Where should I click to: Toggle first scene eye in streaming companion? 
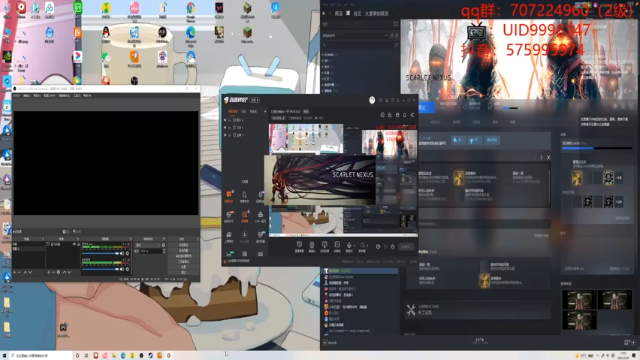point(225,120)
